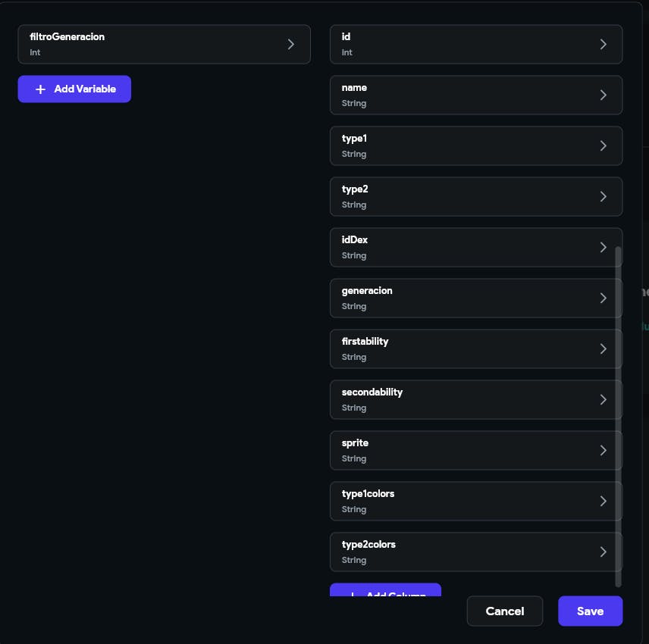649x644 pixels.
Task: Open type2colors column chevron
Action: (x=604, y=552)
